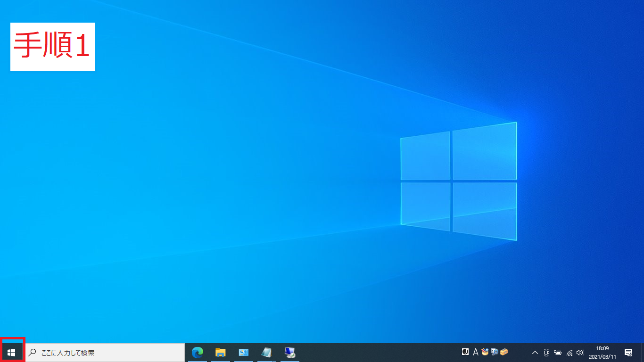The height and width of the screenshot is (362, 644).
Task: Click the IME J mode icon
Action: (x=465, y=352)
